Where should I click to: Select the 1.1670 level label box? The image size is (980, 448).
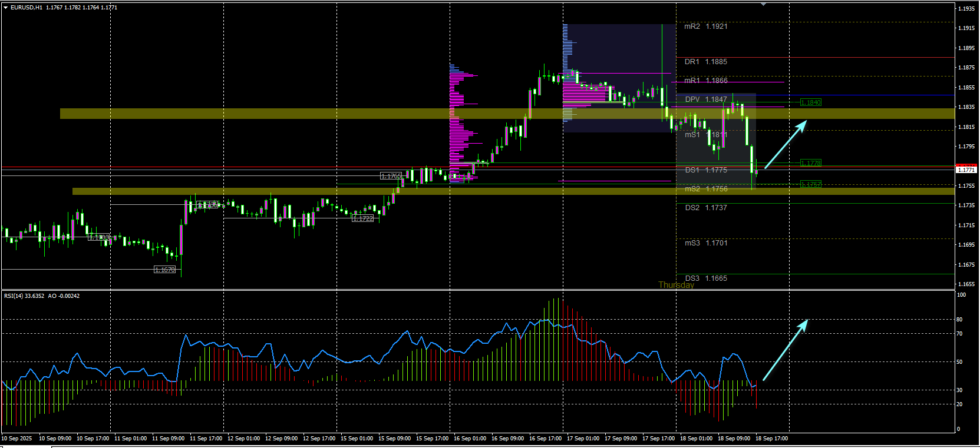click(x=164, y=270)
